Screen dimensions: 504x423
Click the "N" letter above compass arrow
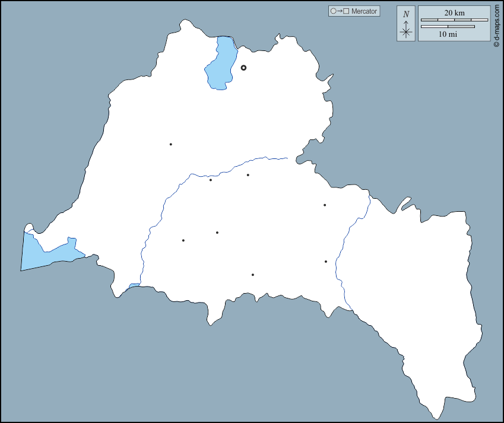(x=406, y=14)
